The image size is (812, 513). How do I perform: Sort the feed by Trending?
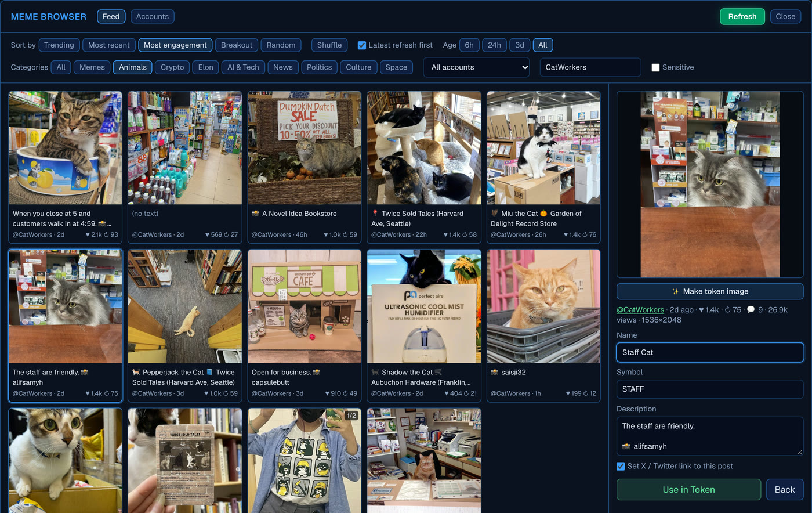click(x=59, y=45)
